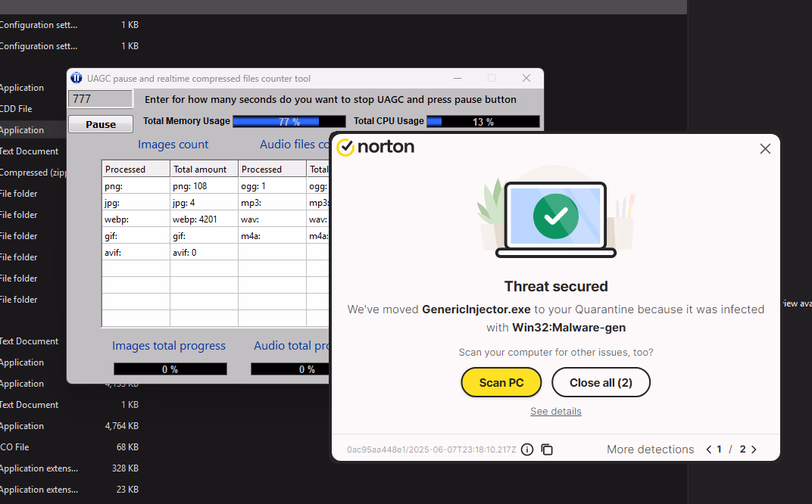Click the Threat secured heading
This screenshot has height=504, width=812.
pyautogui.click(x=556, y=286)
